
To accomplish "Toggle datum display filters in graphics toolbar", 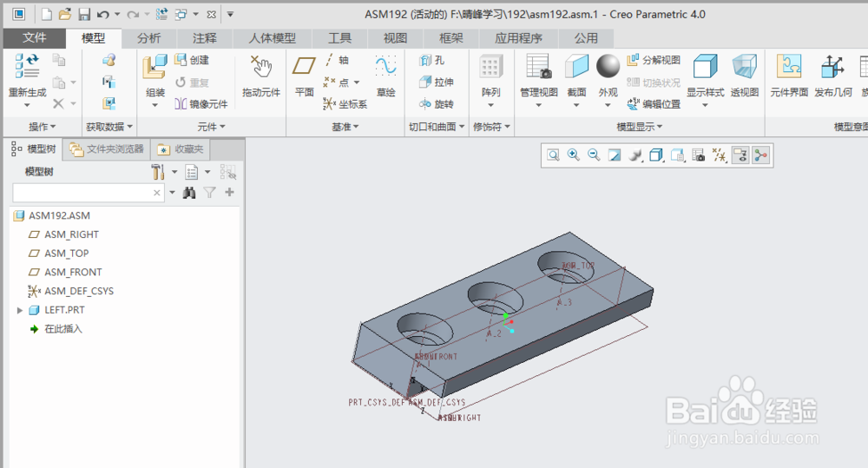I will [719, 155].
